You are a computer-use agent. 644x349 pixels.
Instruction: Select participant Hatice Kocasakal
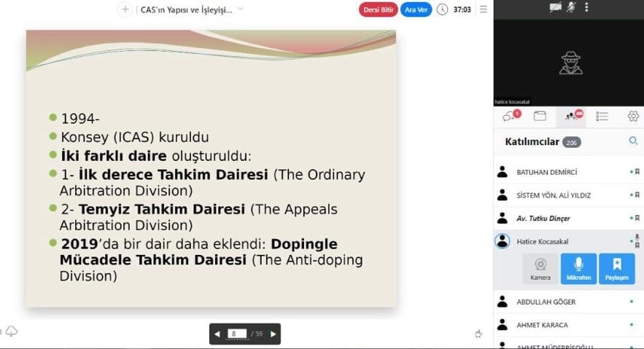(568, 241)
